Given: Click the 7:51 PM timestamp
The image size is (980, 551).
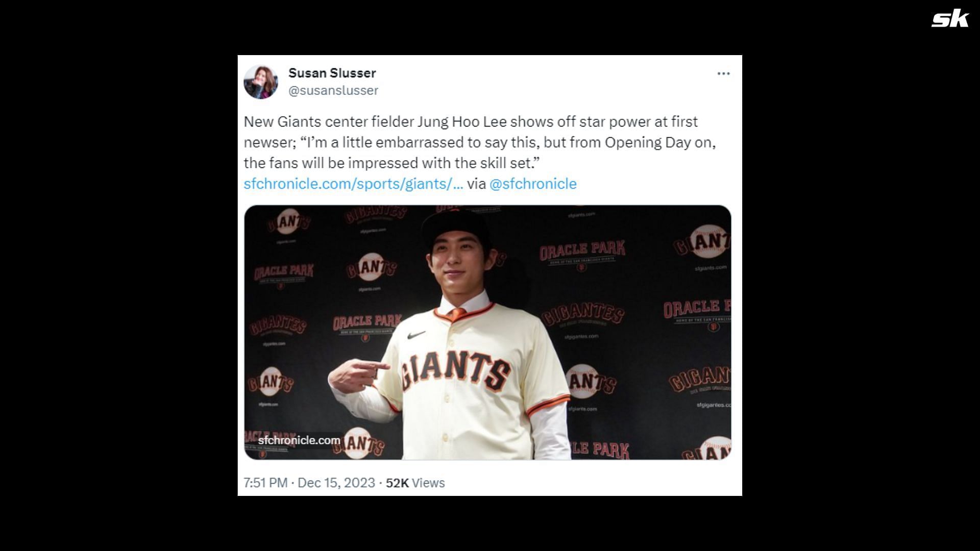Looking at the screenshot, I should [265, 483].
